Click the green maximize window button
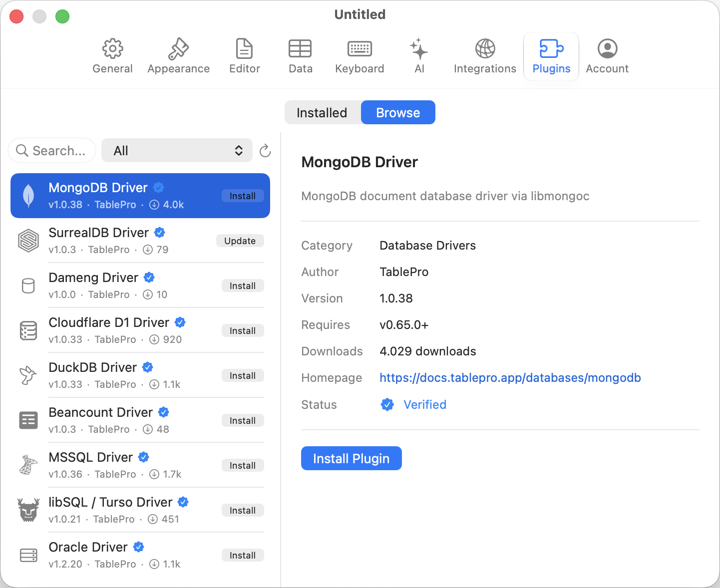 pyautogui.click(x=62, y=16)
